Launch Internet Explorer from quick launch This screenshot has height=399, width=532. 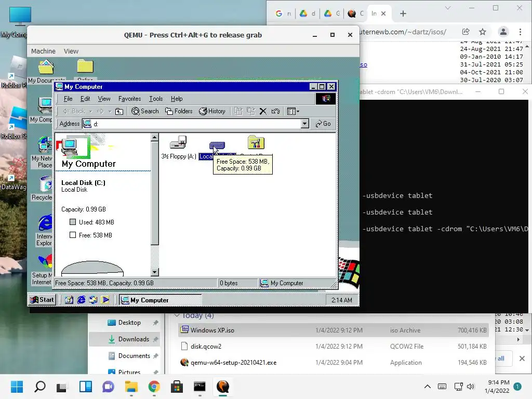(81, 300)
